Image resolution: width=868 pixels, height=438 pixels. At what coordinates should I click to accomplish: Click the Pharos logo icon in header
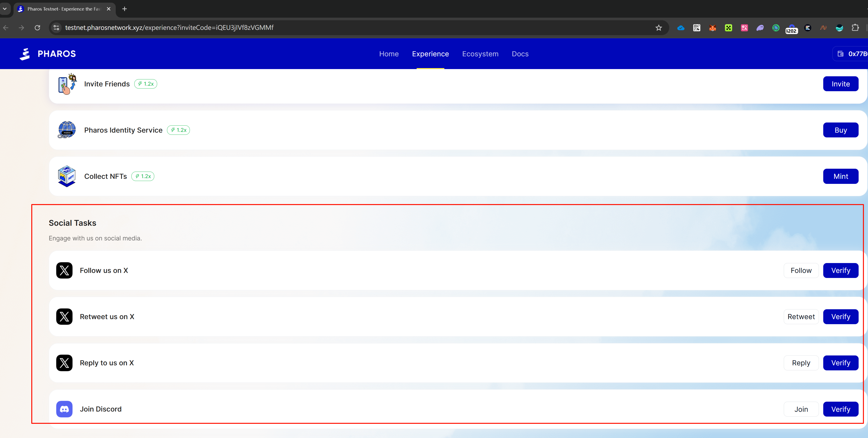point(25,54)
